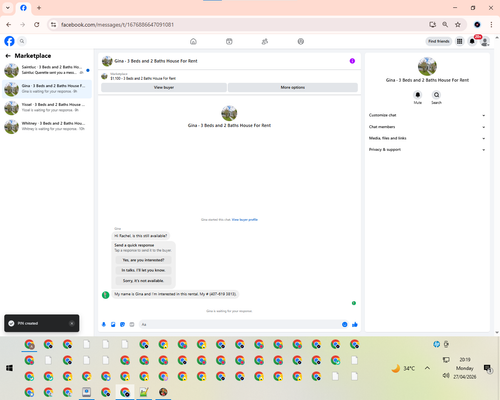The image size is (500, 400).
Task: Click the Find friends button
Action: pyautogui.click(x=439, y=41)
